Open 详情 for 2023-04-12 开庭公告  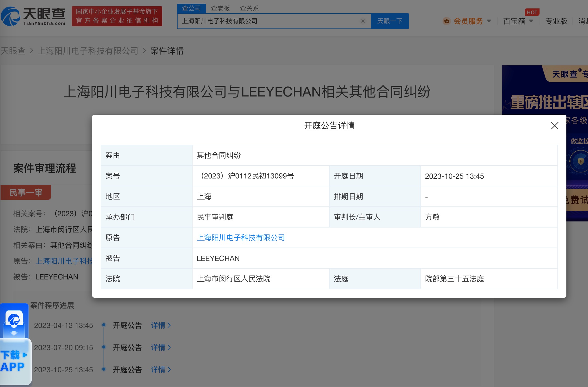coord(161,325)
